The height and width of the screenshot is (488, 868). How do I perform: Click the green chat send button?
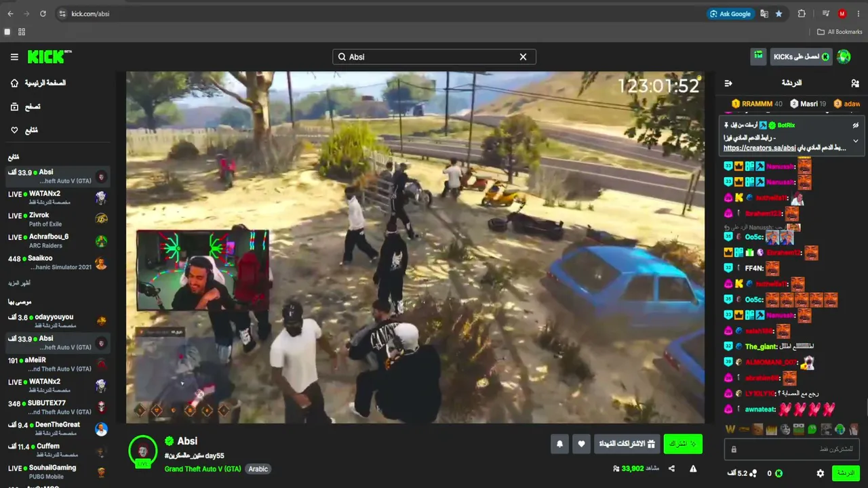pos(846,473)
